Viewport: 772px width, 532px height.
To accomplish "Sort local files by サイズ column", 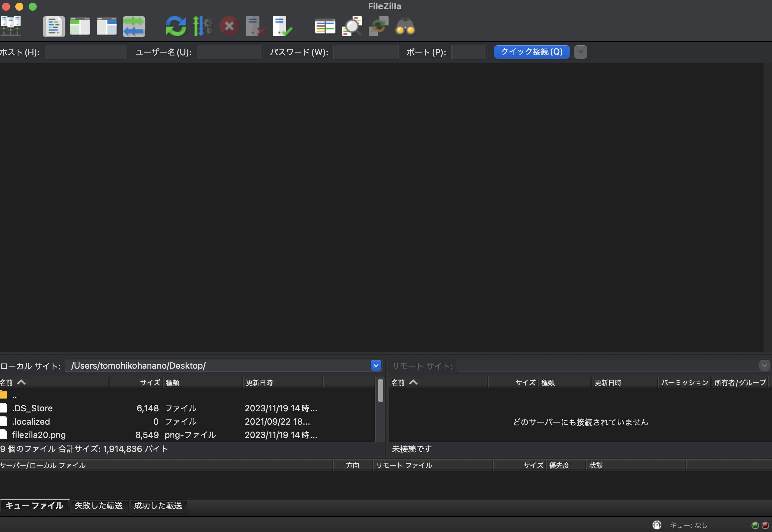I will 136,382.
